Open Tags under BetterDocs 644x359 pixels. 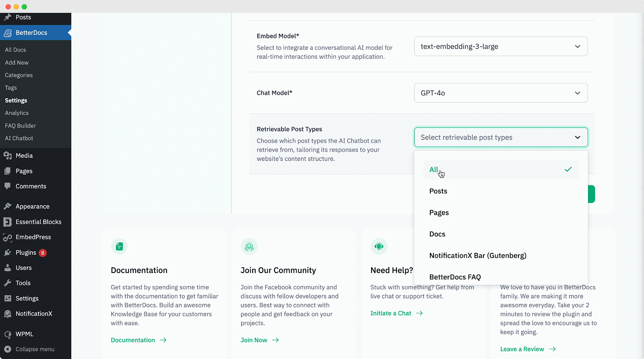[11, 88]
